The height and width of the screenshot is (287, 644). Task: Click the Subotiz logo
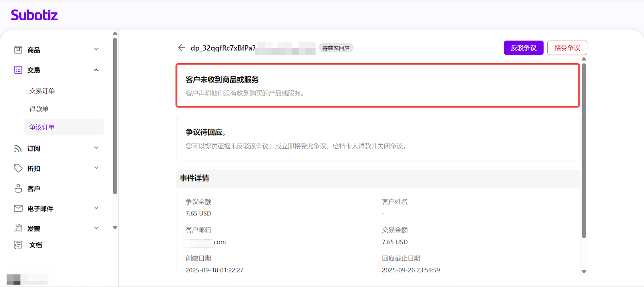34,15
